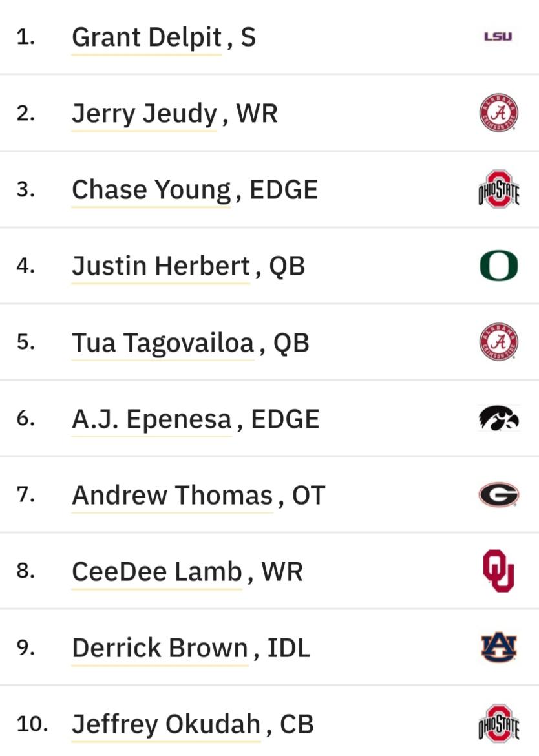
Task: Click the Alabama logo next to Tua Tagovailoa
Action: point(499,342)
